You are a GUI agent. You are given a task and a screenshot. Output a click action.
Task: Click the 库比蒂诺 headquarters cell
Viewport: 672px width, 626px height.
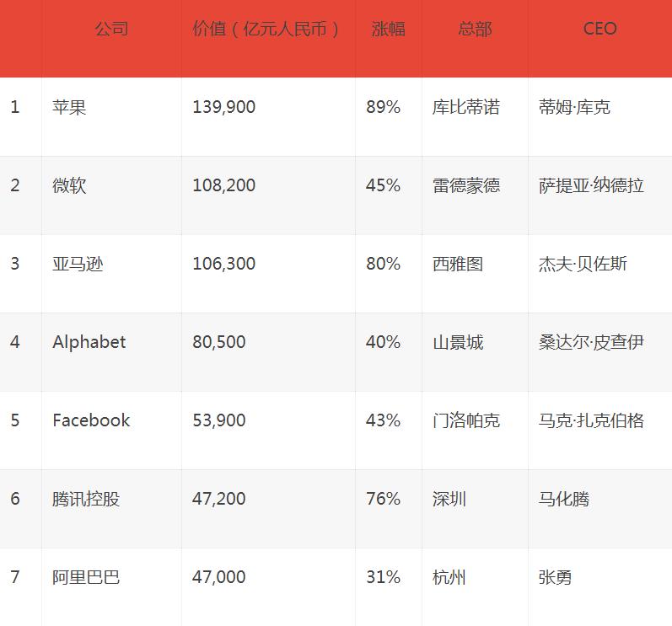point(465,108)
